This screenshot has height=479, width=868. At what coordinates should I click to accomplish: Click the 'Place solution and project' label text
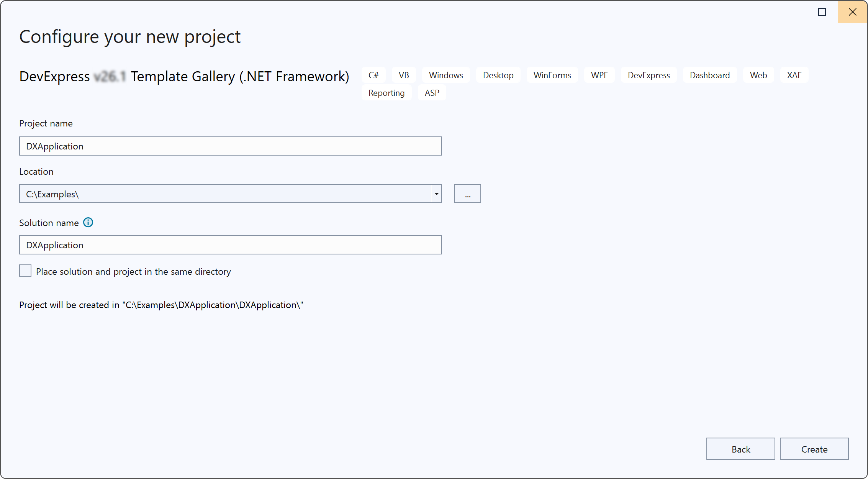click(133, 272)
